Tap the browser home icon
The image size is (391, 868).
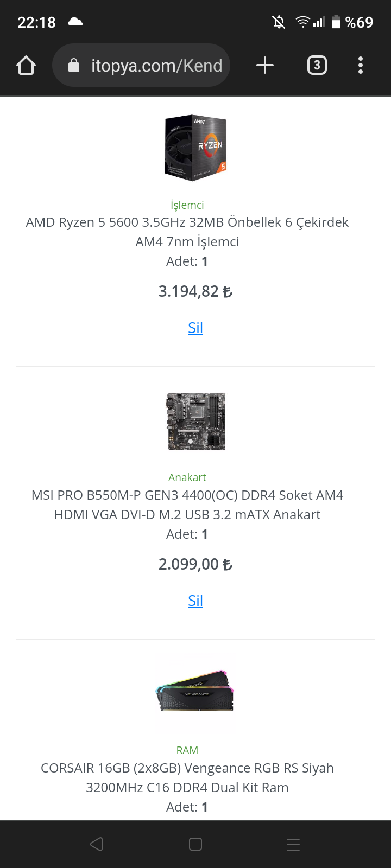pos(26,66)
